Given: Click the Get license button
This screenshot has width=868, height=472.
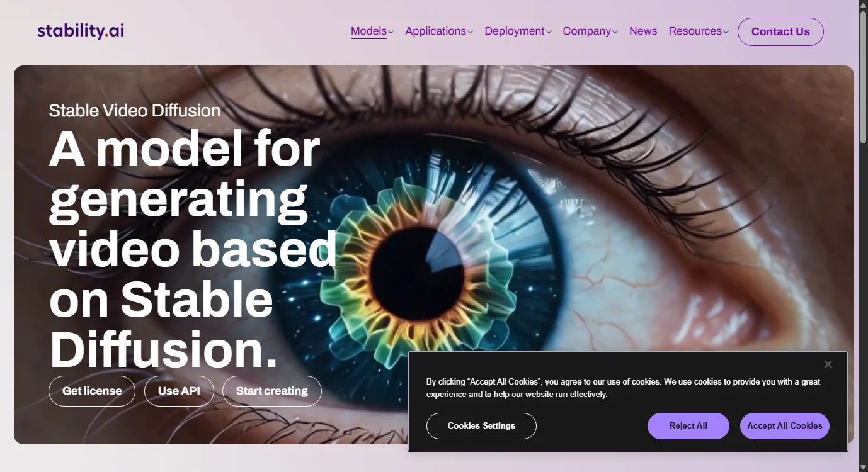Looking at the screenshot, I should pos(92,391).
